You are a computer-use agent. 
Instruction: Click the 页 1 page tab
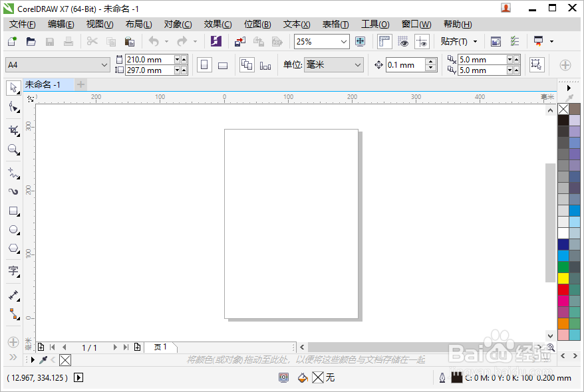[x=160, y=347]
